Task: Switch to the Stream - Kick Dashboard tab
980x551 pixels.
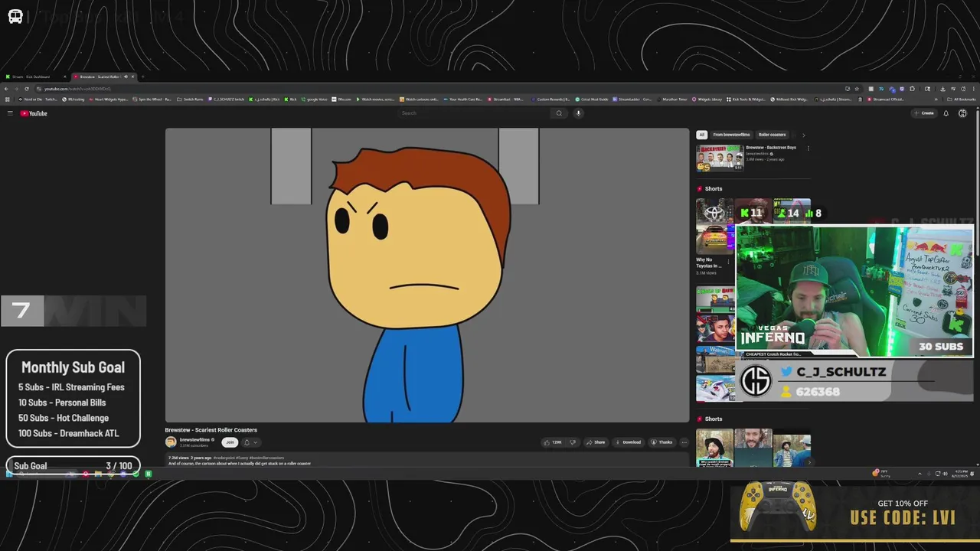Action: click(35, 77)
